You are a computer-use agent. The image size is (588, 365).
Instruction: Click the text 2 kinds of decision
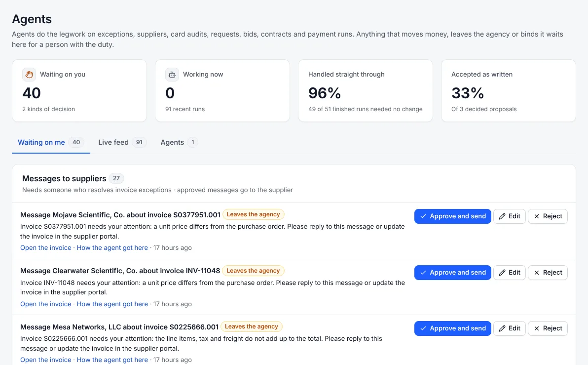coord(48,109)
